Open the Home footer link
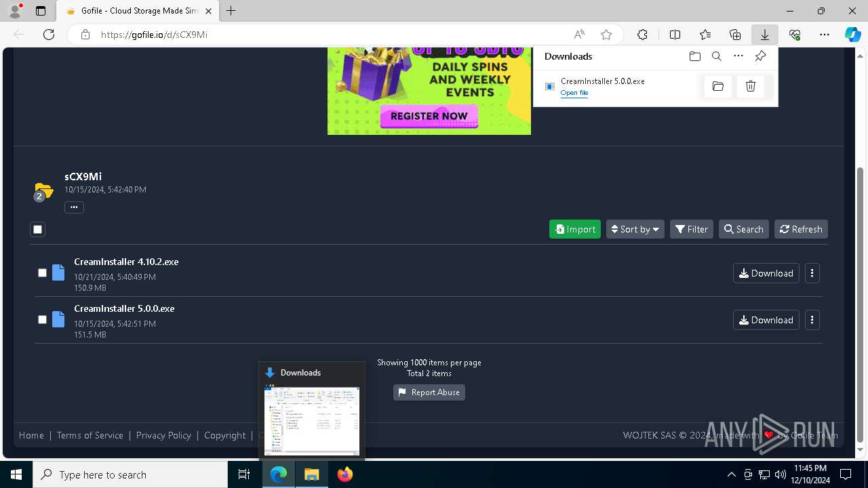868x488 pixels. click(31, 435)
